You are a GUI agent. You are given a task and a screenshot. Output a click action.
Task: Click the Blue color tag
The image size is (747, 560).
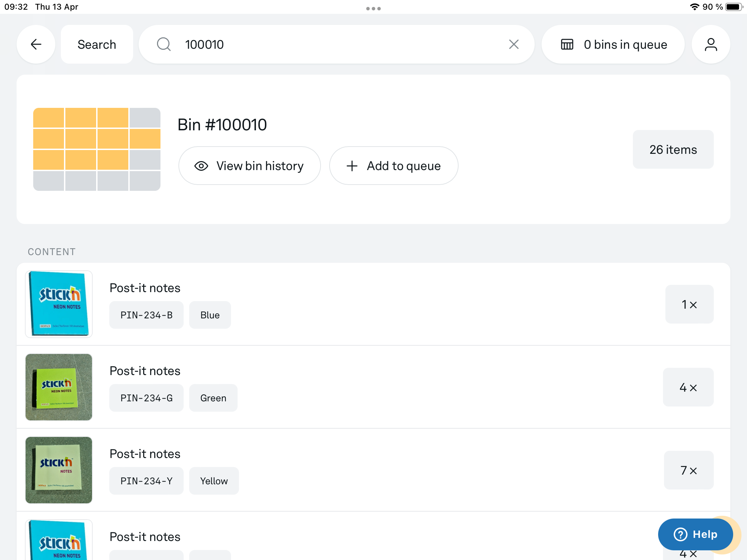[210, 315]
